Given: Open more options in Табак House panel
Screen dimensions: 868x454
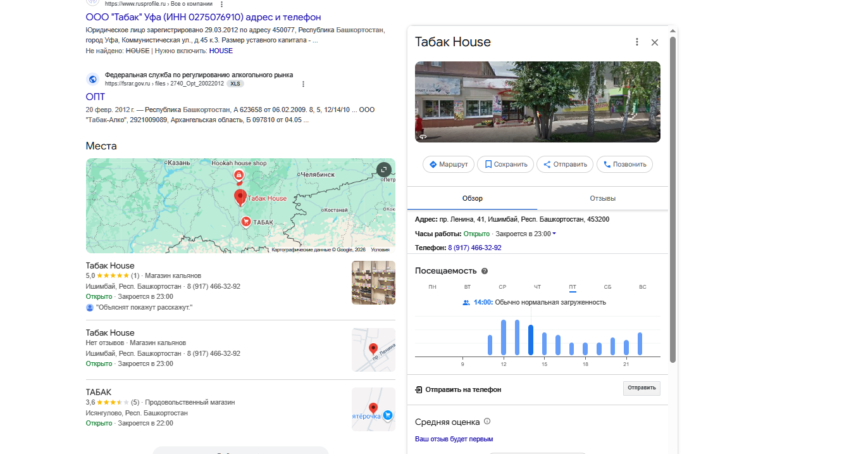Looking at the screenshot, I should pyautogui.click(x=637, y=42).
